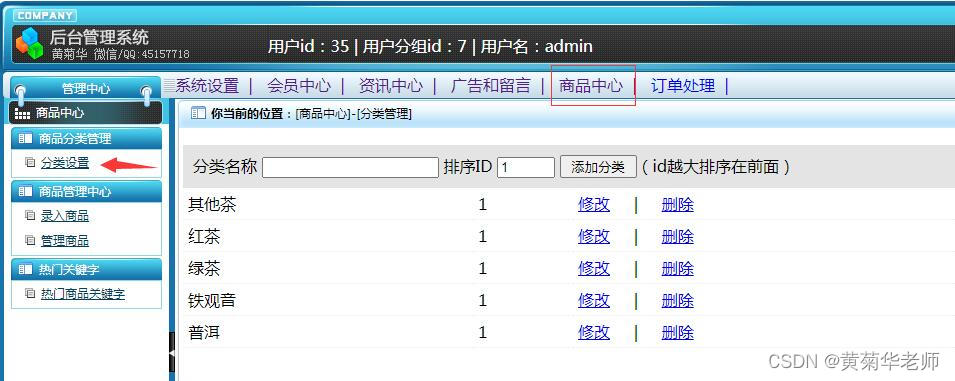Screen dimensions: 955x381
Task: Click the icon beside 商品管理中心 header
Action: coord(25,192)
